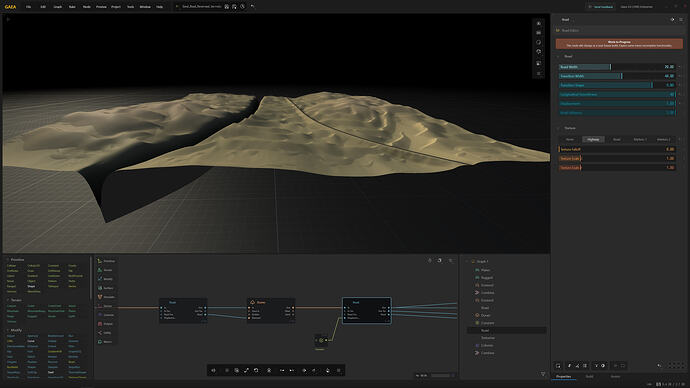This screenshot has height=388, width=690.
Task: Collapse the Graph 1 tree root
Action: click(467, 261)
